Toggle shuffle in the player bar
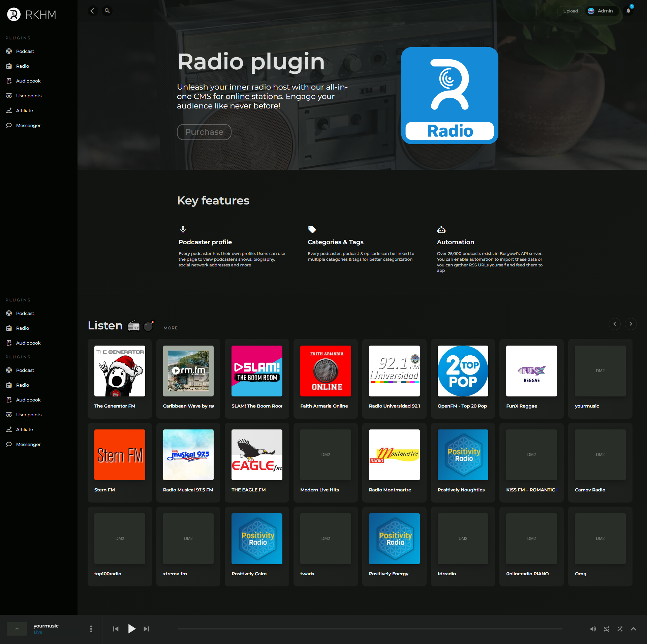Viewport: 647px width, 644px height. point(620,629)
